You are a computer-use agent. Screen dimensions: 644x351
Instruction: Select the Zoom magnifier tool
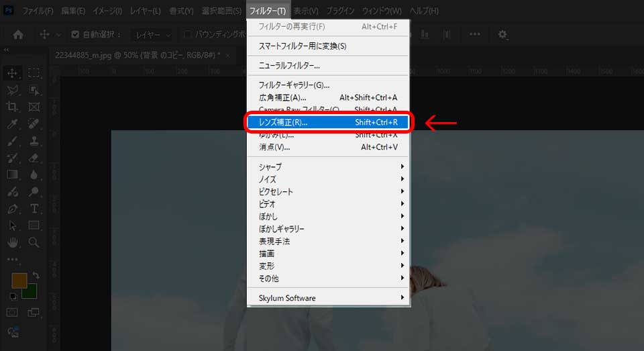tap(34, 242)
